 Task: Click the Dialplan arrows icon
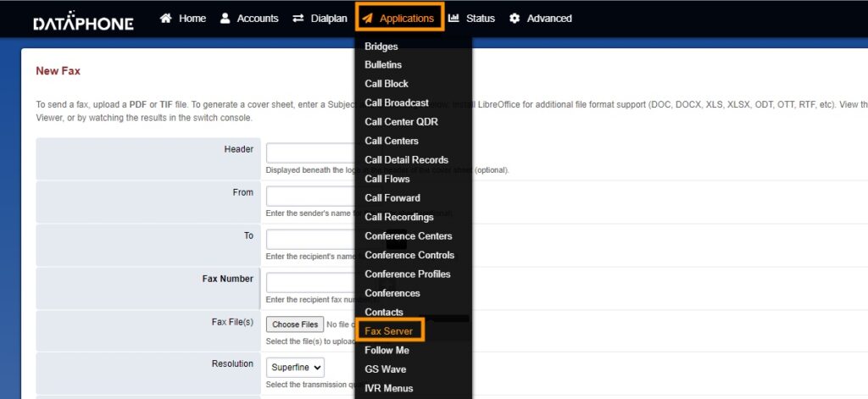[298, 18]
